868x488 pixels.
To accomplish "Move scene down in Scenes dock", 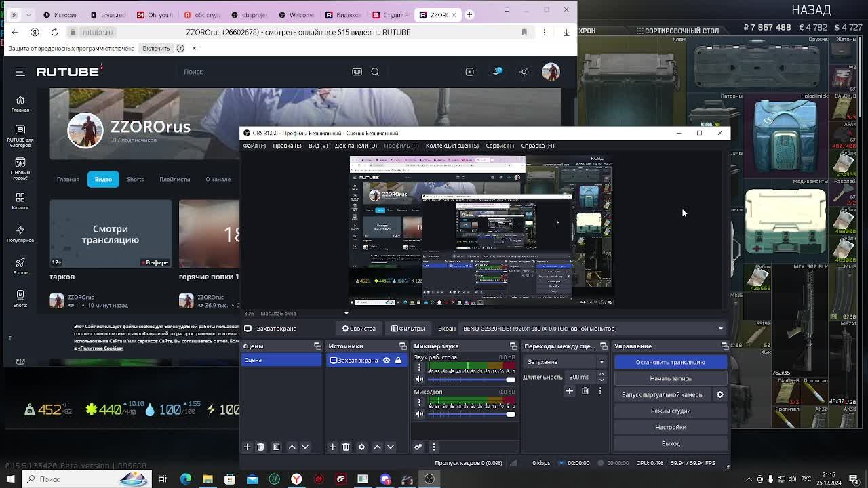I will pos(305,447).
